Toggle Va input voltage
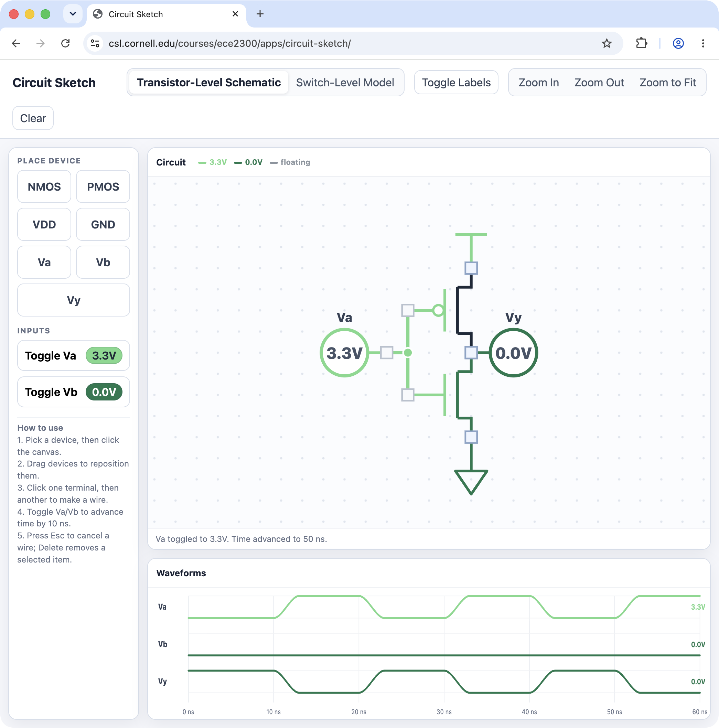 74,356
